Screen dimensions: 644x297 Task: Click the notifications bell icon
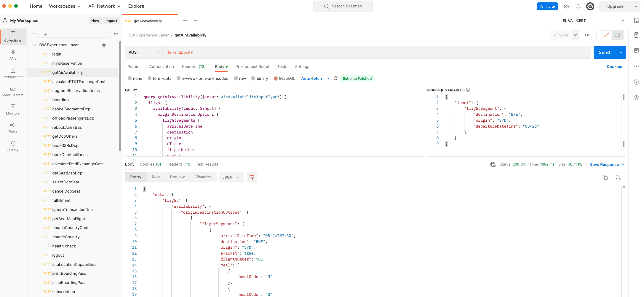[578, 6]
